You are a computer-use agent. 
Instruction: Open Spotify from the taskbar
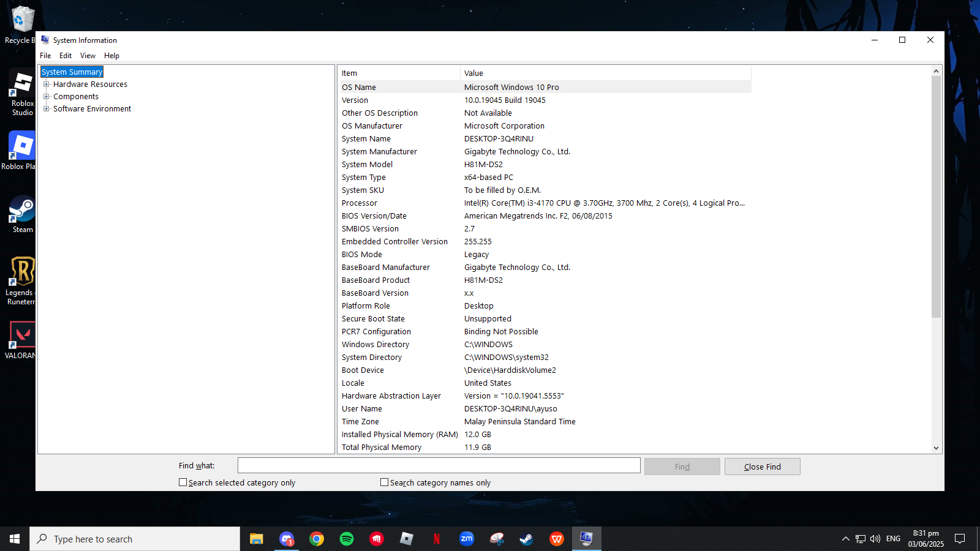coord(347,539)
